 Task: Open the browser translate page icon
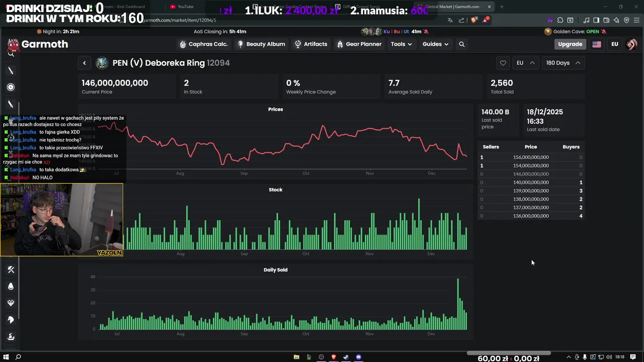click(x=450, y=20)
